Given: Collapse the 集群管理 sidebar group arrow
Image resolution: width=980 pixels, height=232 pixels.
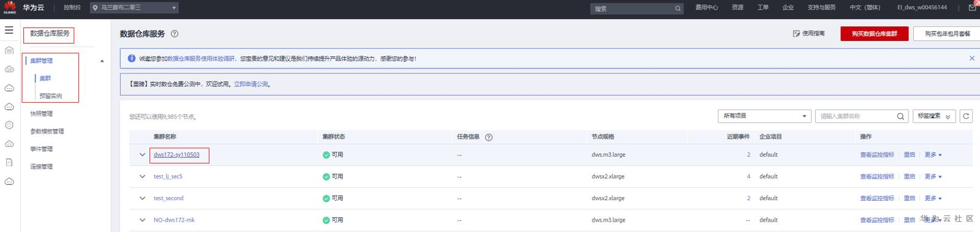Looking at the screenshot, I should coord(102,61).
